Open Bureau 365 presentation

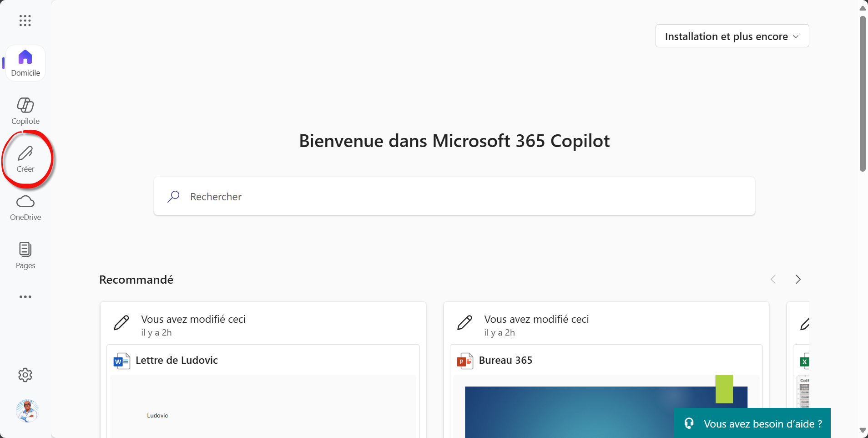click(505, 361)
